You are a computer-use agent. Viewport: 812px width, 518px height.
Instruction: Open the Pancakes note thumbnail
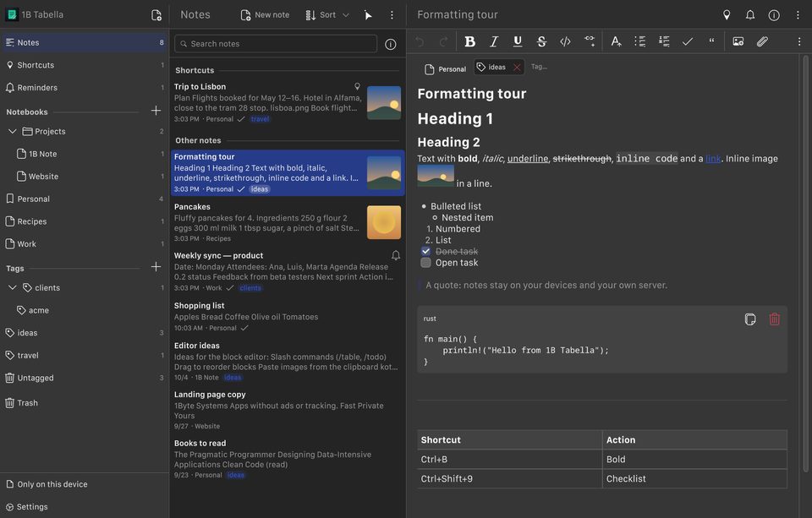tap(384, 222)
